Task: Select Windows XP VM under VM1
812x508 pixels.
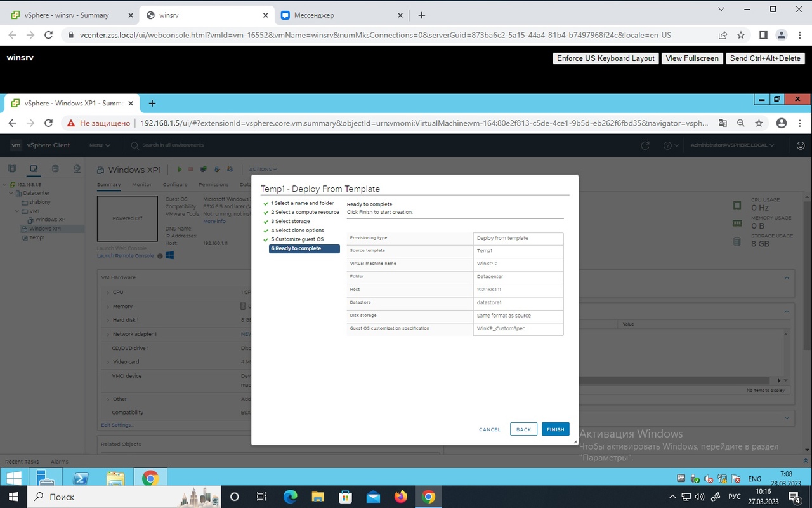Action: pyautogui.click(x=46, y=220)
